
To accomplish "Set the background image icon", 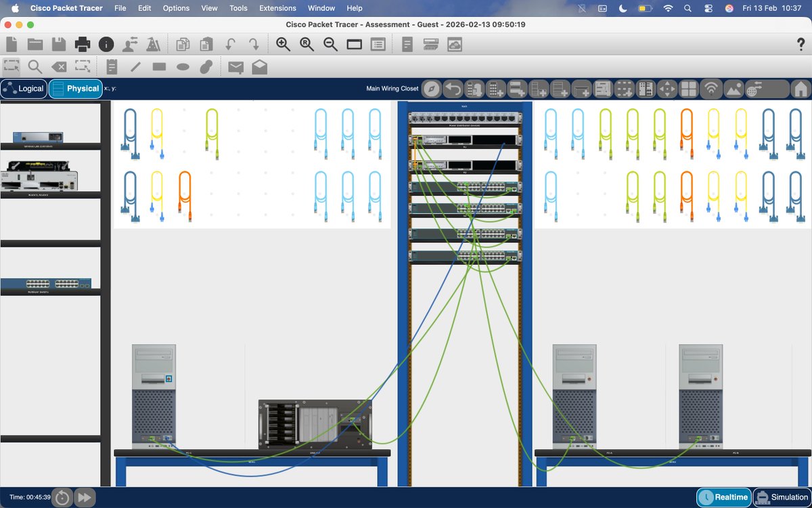I will pos(733,89).
